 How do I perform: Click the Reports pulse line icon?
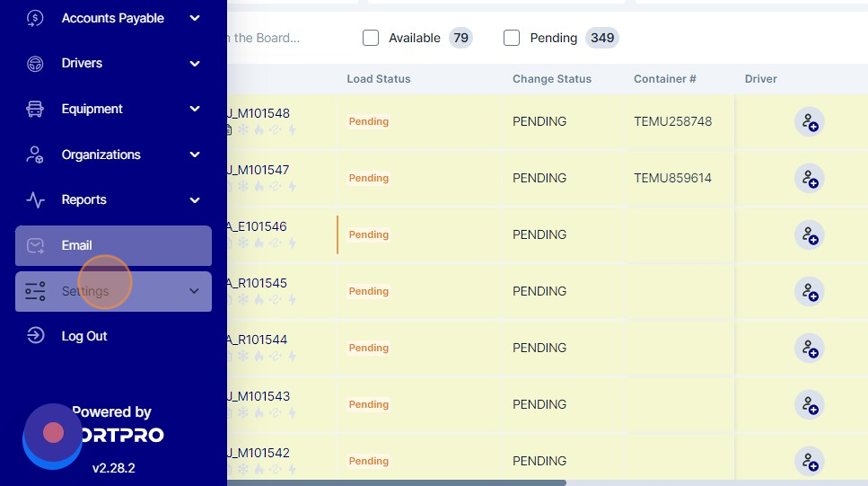35,200
